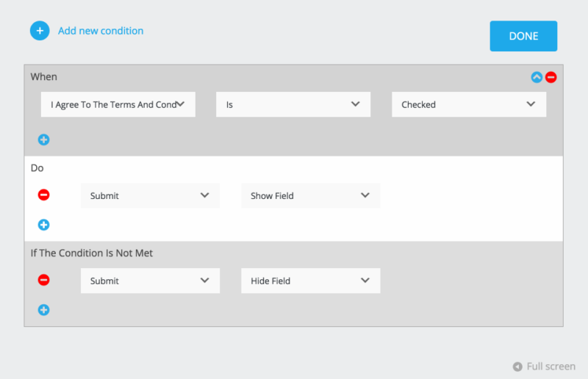Click the blue plus icon for new condition
This screenshot has width=588, height=379.
click(x=39, y=31)
